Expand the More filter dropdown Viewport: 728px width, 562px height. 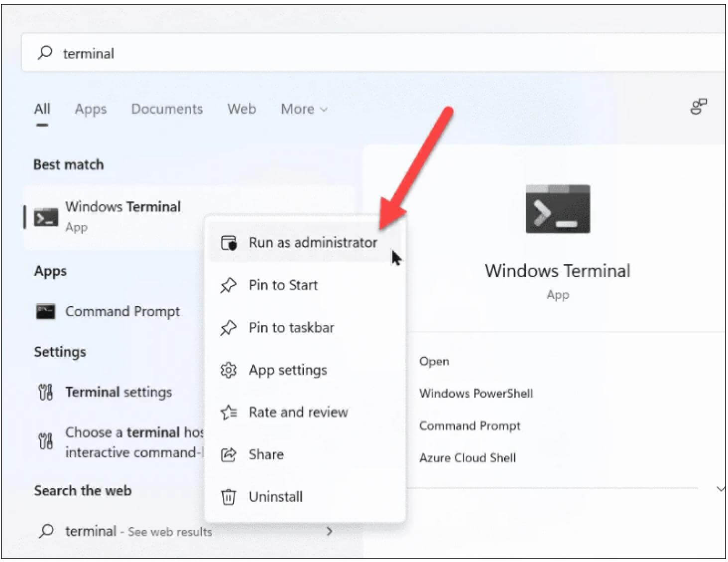(303, 109)
